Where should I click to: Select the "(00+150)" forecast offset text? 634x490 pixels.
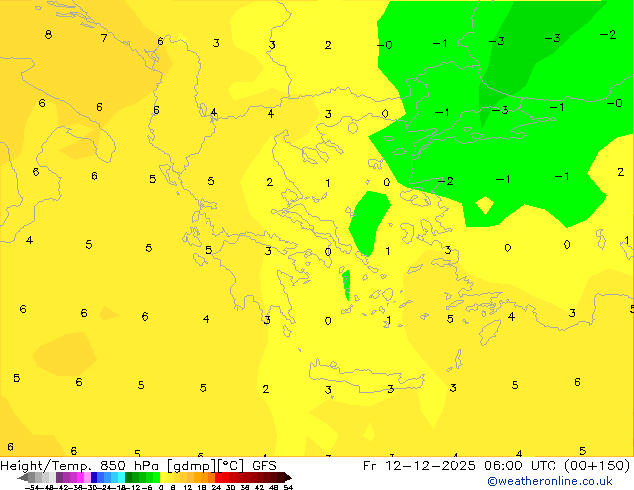(x=597, y=466)
